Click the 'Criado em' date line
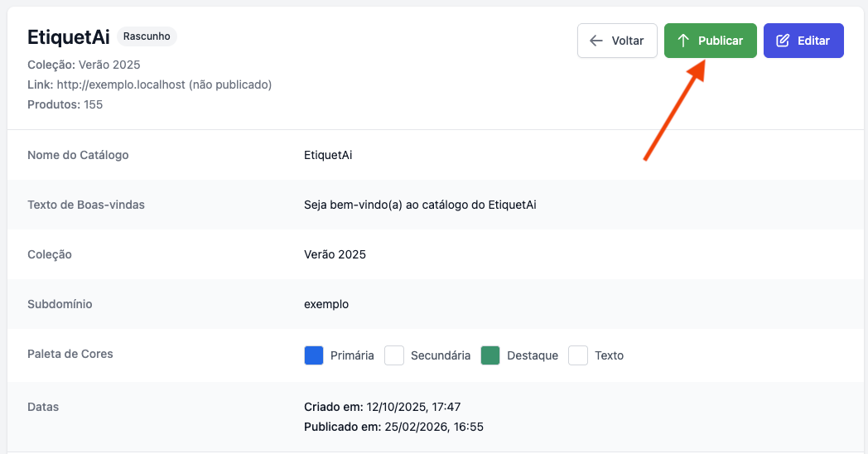Image resolution: width=868 pixels, height=454 pixels. (382, 407)
